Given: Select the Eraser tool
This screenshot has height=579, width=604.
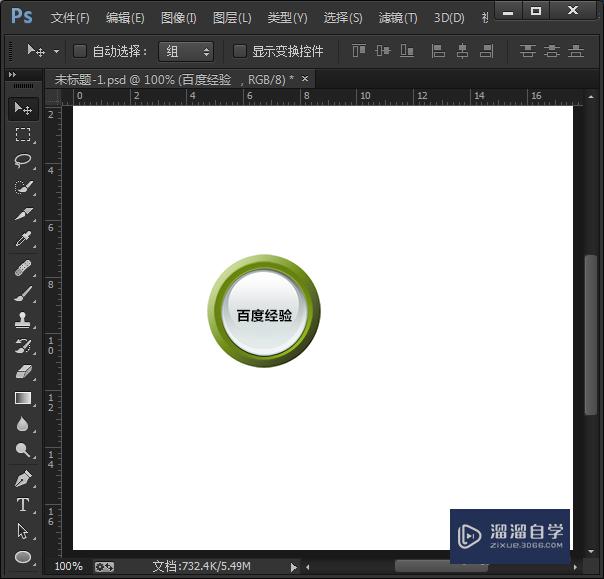Looking at the screenshot, I should pyautogui.click(x=23, y=372).
